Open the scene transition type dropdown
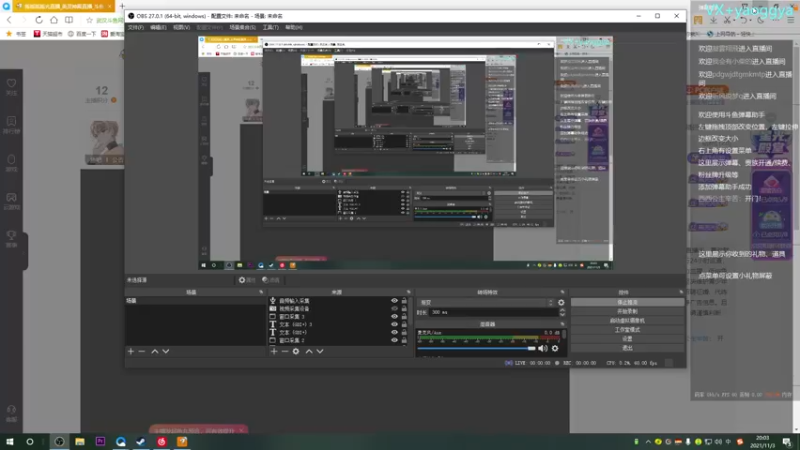This screenshot has height=450, width=800. click(x=486, y=303)
